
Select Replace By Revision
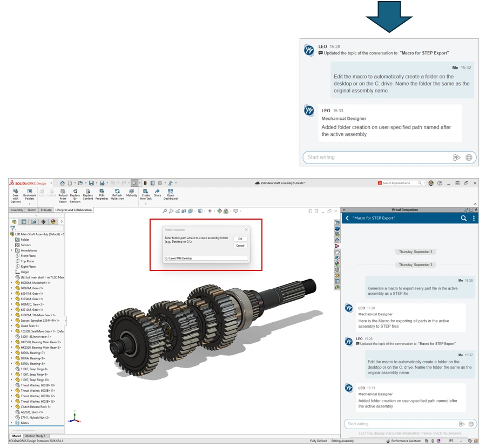point(75,196)
